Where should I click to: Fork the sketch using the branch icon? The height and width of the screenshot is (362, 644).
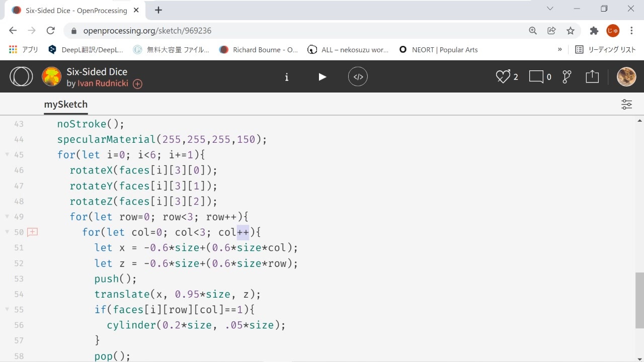pos(566,76)
